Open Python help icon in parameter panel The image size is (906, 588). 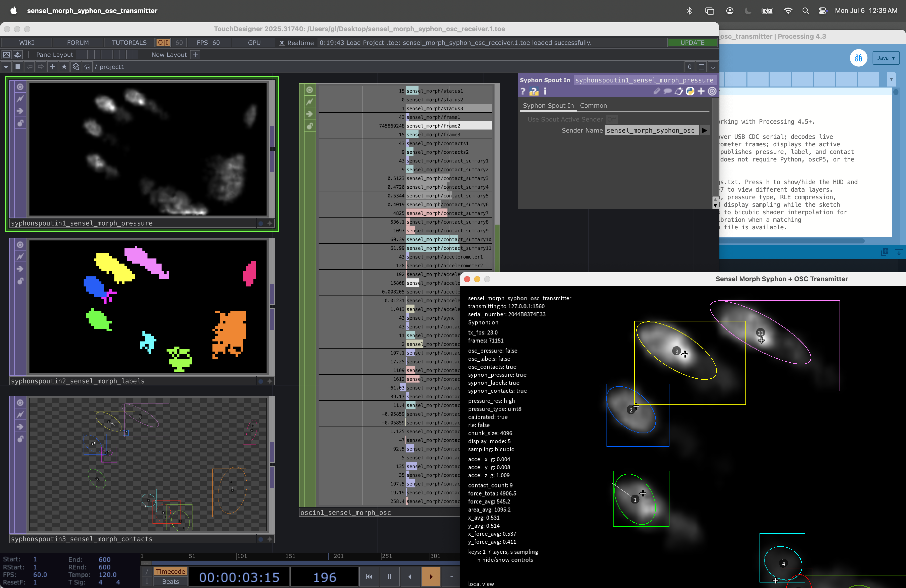[534, 91]
